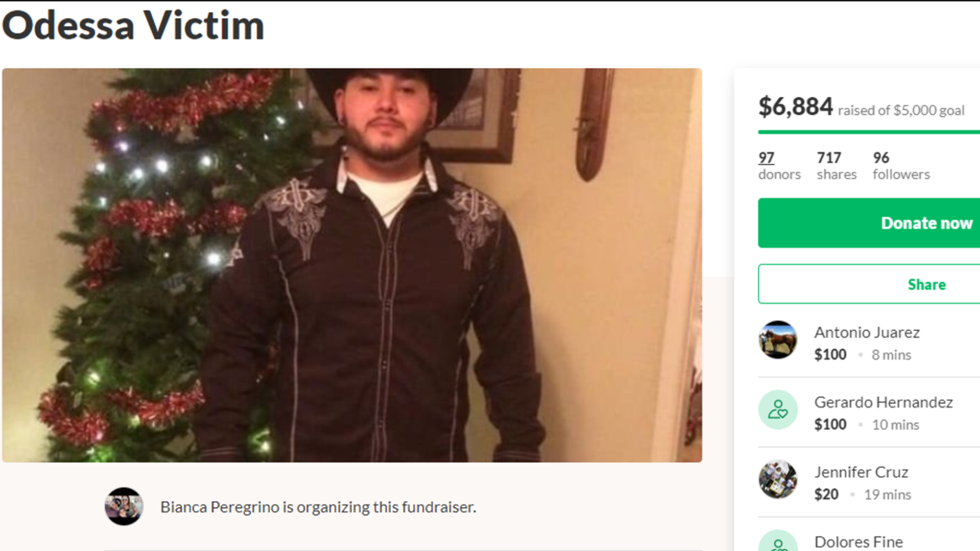Click Bianca Peregrino's organizer avatar
Screen dimensions: 980x551
click(124, 506)
